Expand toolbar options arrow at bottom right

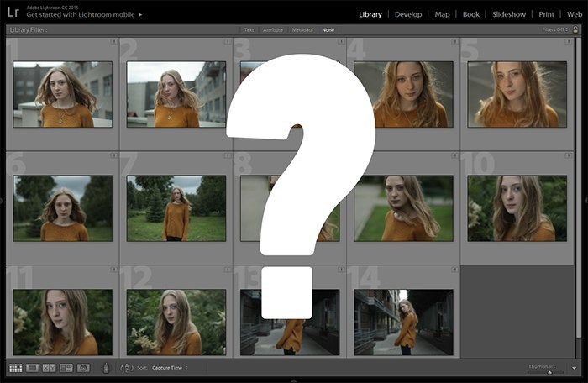point(575,368)
